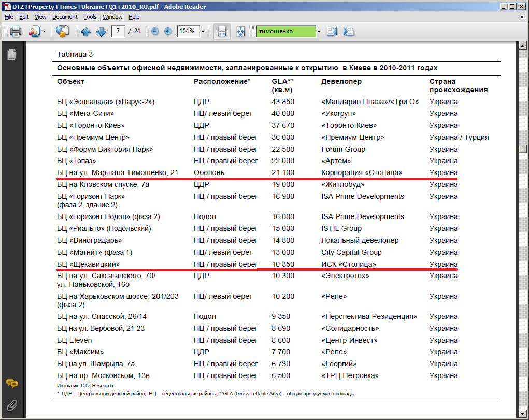
Task: Open the Help menu
Action: [x=134, y=17]
